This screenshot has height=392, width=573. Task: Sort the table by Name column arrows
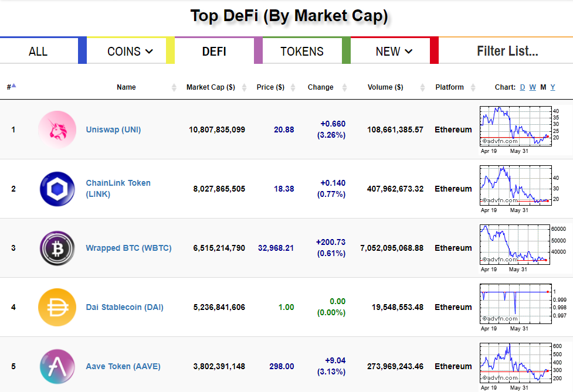174,87
